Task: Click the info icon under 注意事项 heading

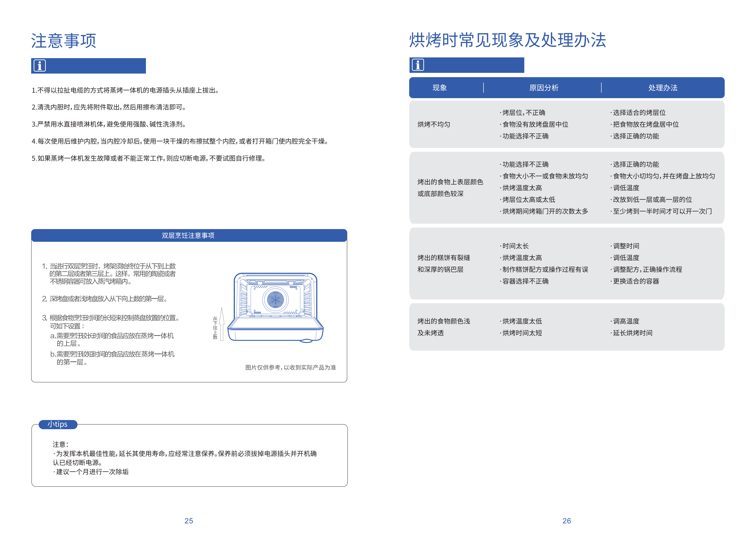Action: [x=40, y=65]
